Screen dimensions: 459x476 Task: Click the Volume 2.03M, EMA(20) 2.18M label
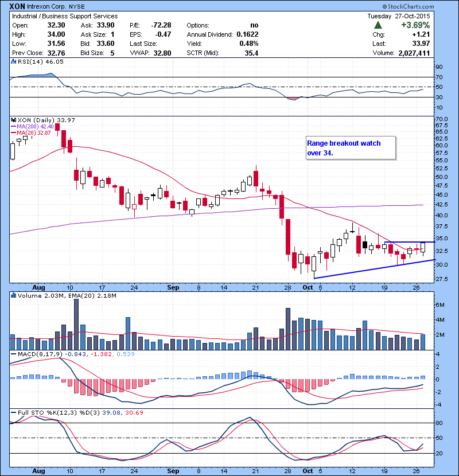click(67, 295)
